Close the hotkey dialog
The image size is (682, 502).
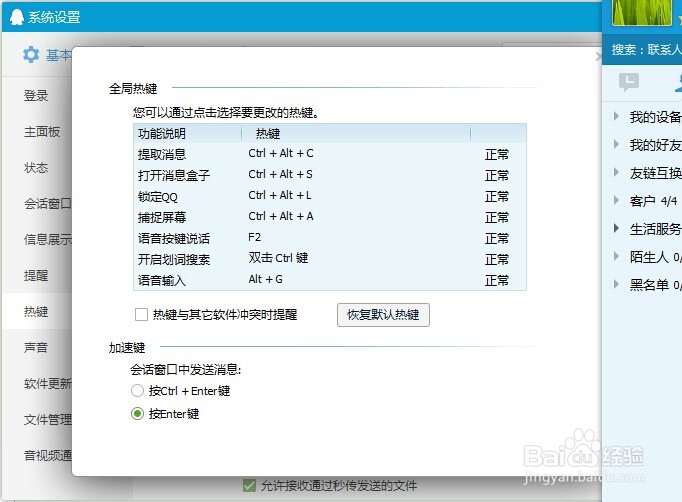coord(598,56)
